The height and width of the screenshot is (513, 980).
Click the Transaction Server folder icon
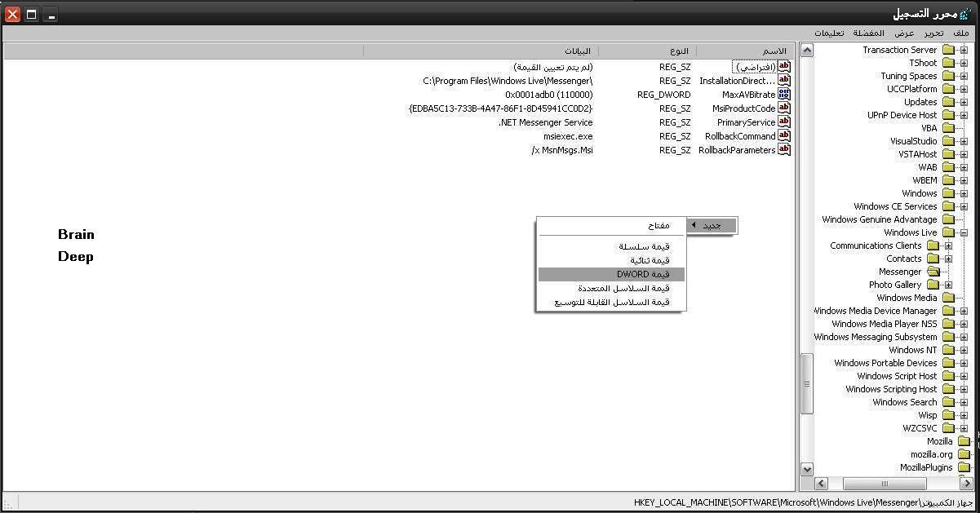pos(948,50)
